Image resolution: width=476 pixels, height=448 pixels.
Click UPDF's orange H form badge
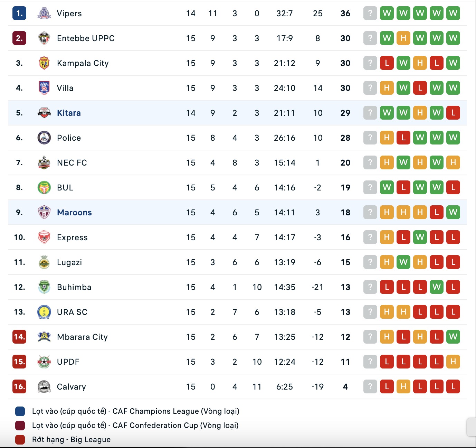(x=453, y=362)
